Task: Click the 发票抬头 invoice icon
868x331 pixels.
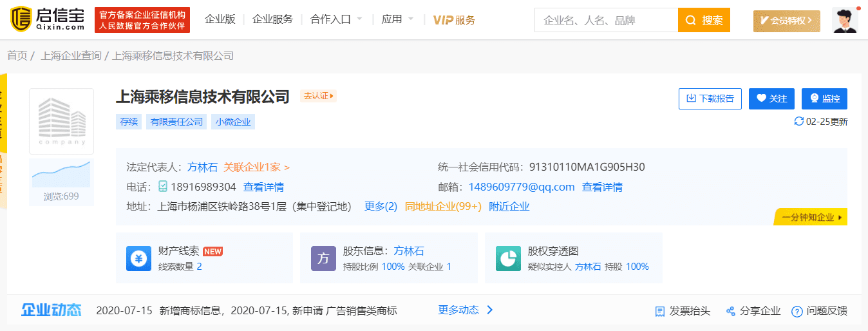Action: tap(660, 311)
